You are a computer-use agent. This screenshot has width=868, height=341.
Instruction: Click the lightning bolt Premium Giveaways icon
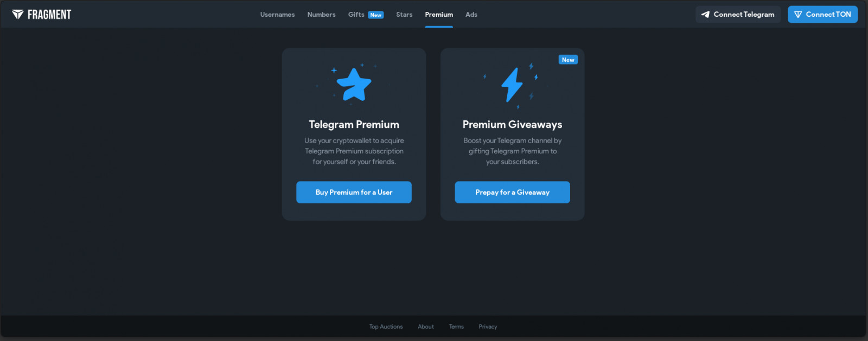pyautogui.click(x=512, y=85)
